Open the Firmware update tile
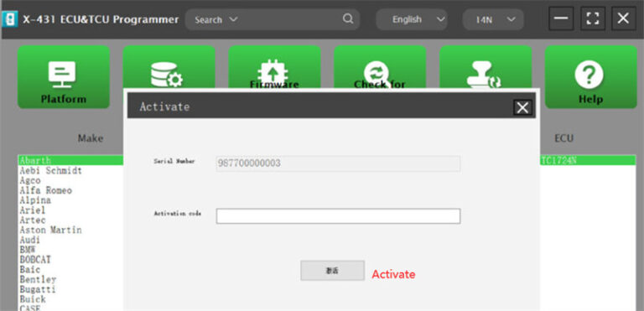This screenshot has width=644, height=311. click(x=274, y=66)
